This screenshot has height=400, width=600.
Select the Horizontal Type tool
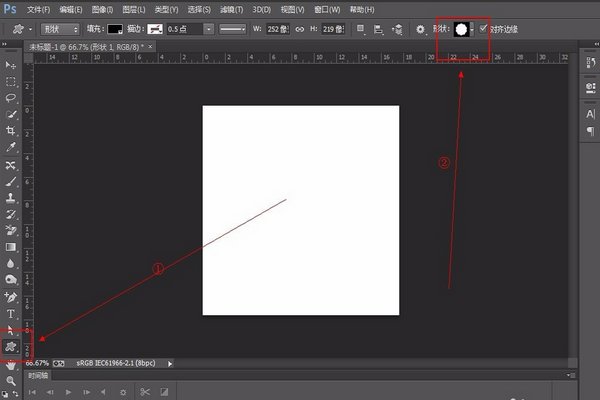click(11, 313)
